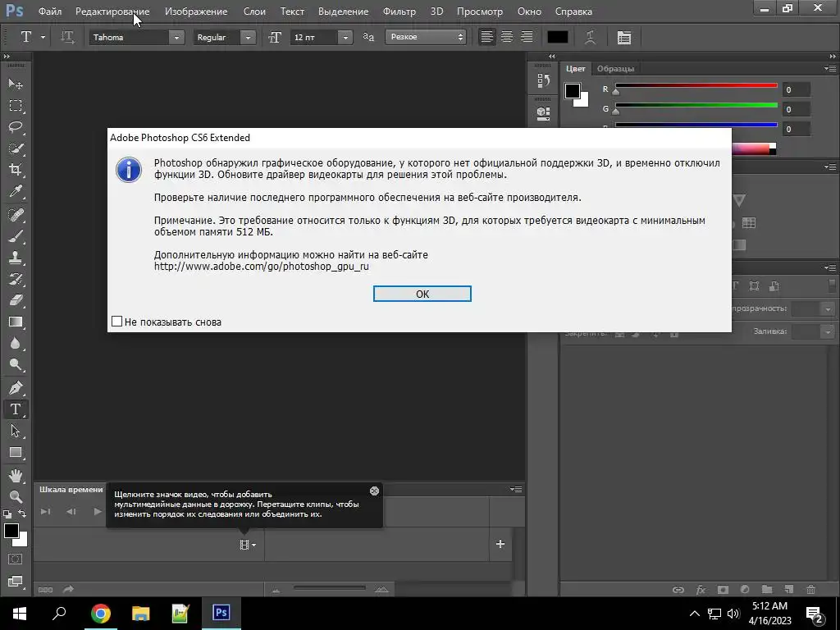Switch to the Образцы tab
Image resolution: width=840 pixels, height=630 pixels.
tap(615, 69)
